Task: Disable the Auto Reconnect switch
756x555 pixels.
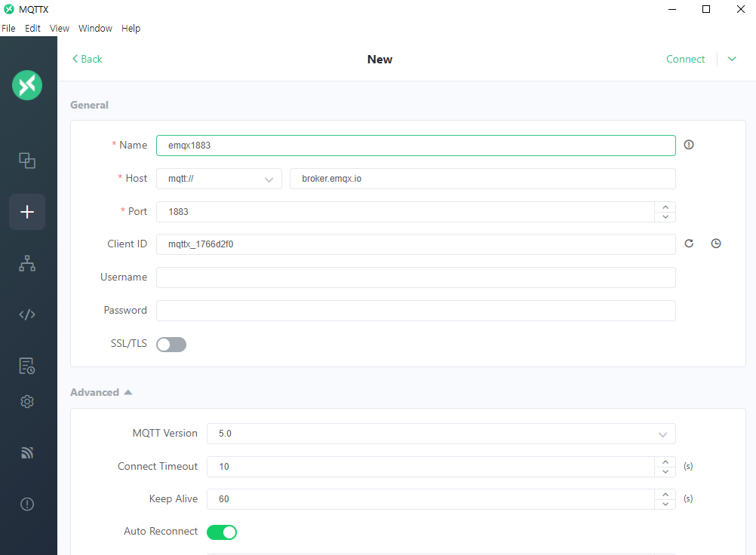Action: point(222,532)
